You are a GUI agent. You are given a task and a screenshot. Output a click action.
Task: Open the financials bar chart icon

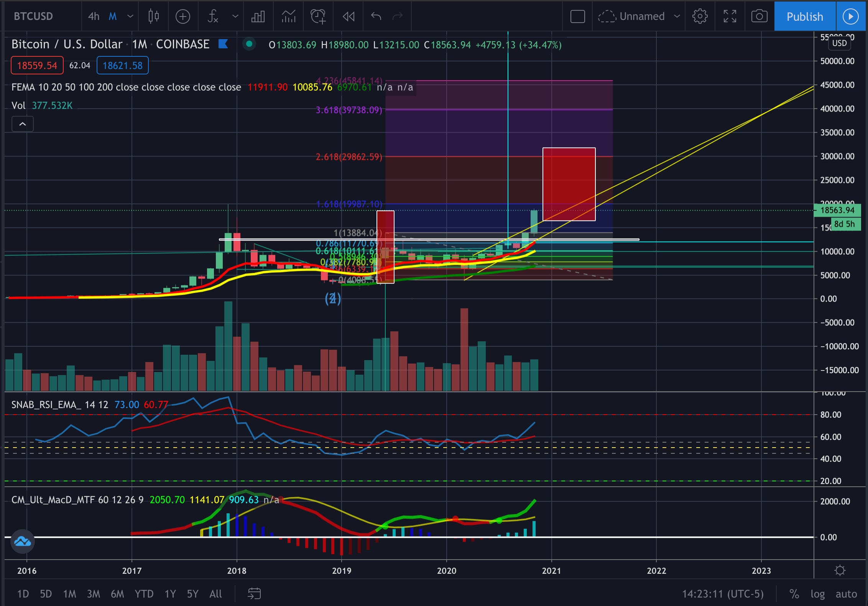pyautogui.click(x=258, y=16)
